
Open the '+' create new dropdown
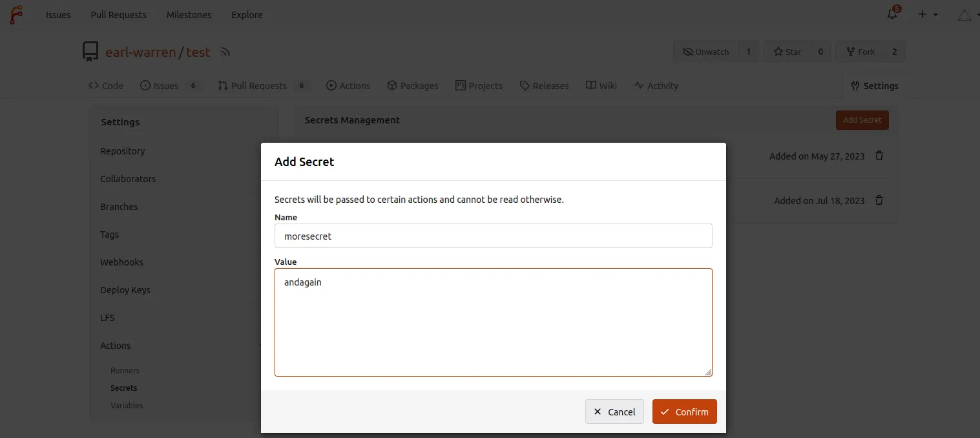tap(922, 14)
